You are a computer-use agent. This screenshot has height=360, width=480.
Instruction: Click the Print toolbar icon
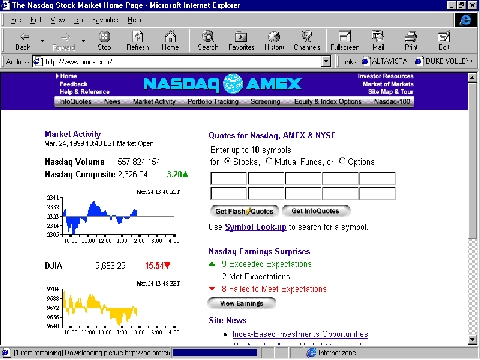pyautogui.click(x=411, y=36)
